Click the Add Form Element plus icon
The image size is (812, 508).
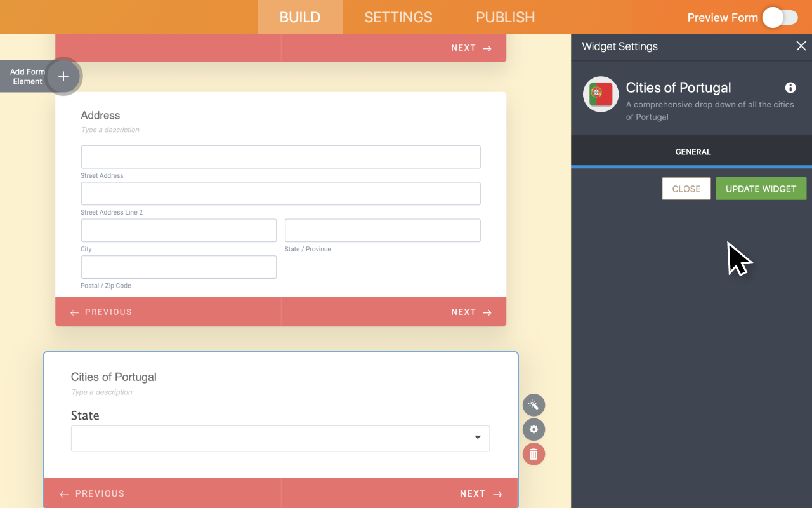(63, 77)
